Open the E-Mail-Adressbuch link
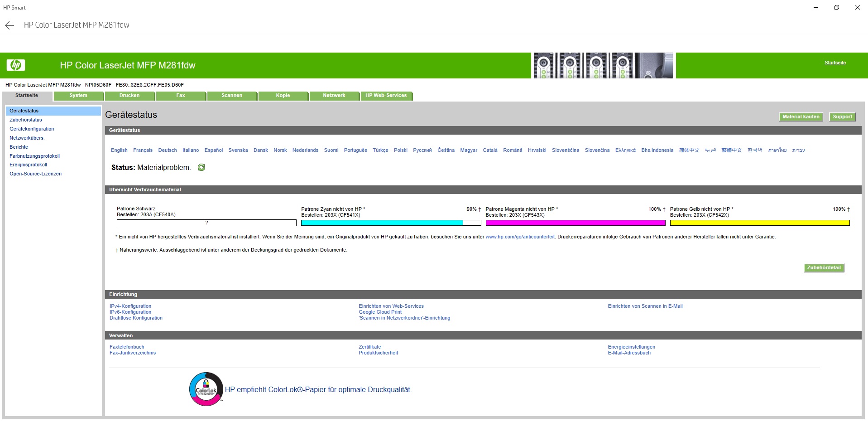 click(x=629, y=353)
